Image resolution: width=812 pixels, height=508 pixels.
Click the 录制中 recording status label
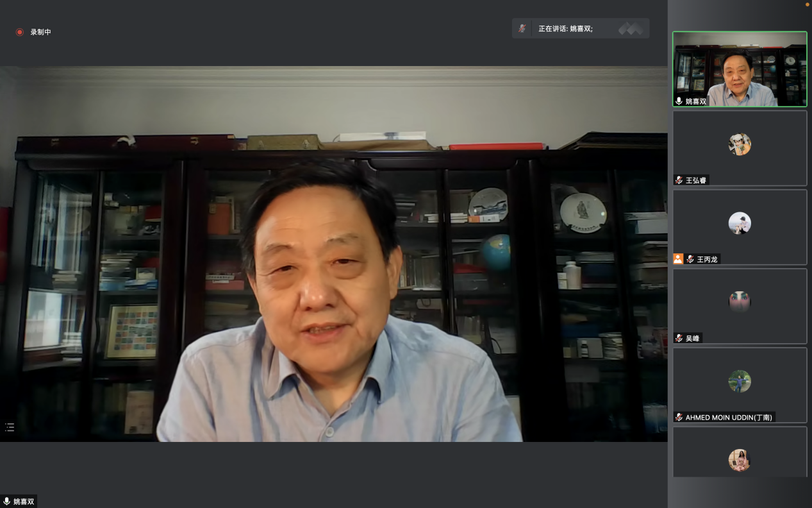[x=40, y=32]
